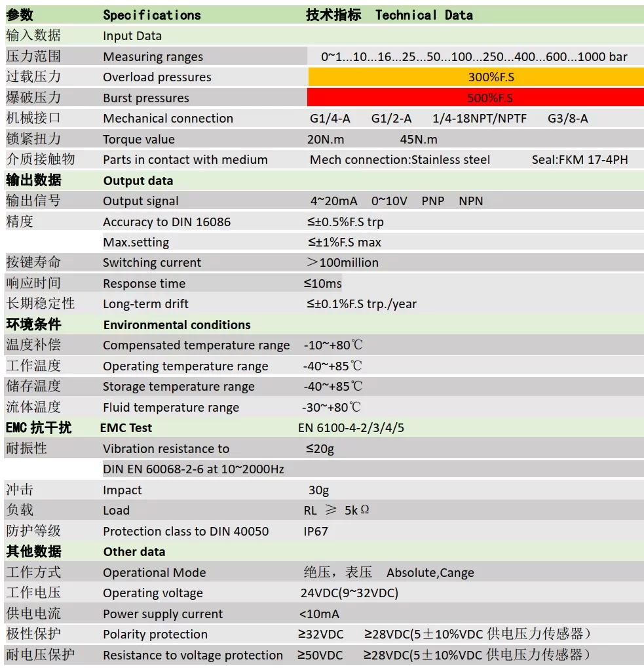Click the '0~10V' output signal value

389,201
